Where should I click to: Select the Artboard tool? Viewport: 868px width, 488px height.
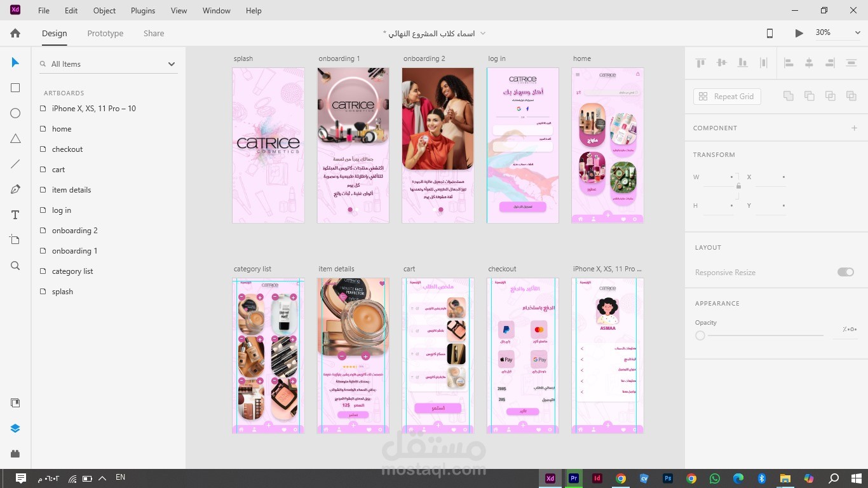tap(15, 240)
